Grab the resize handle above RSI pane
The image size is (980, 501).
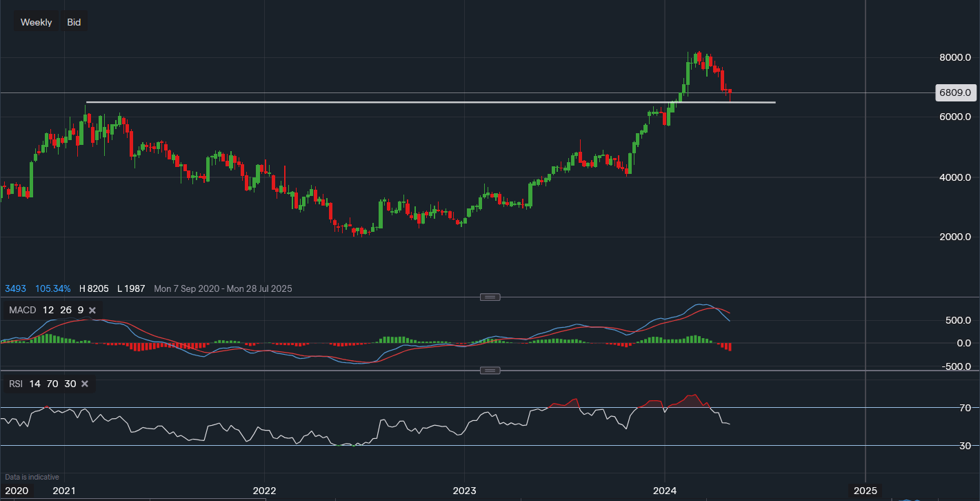click(490, 371)
